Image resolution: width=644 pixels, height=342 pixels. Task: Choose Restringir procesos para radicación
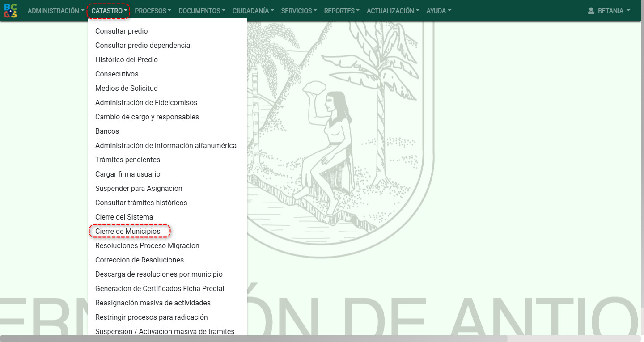[168, 317]
